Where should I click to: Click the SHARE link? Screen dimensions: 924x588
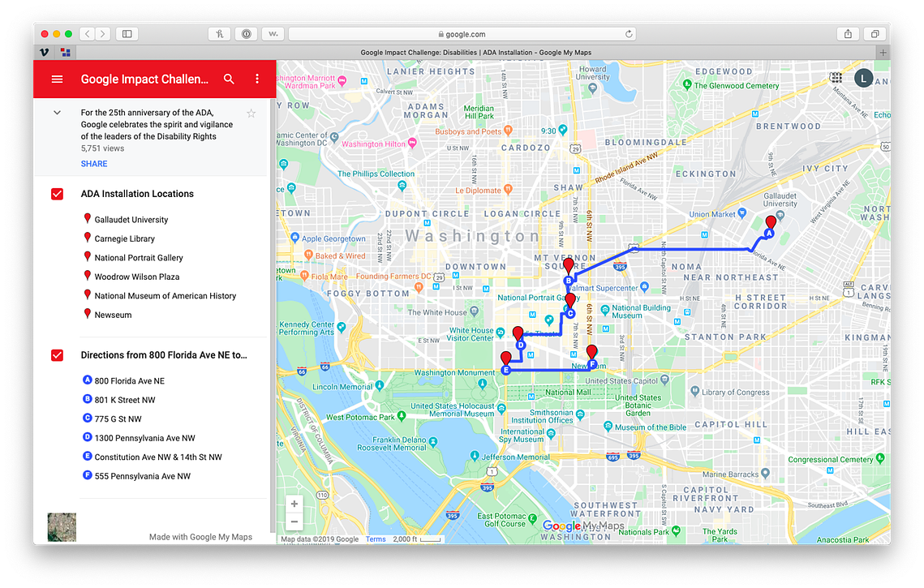tap(94, 164)
